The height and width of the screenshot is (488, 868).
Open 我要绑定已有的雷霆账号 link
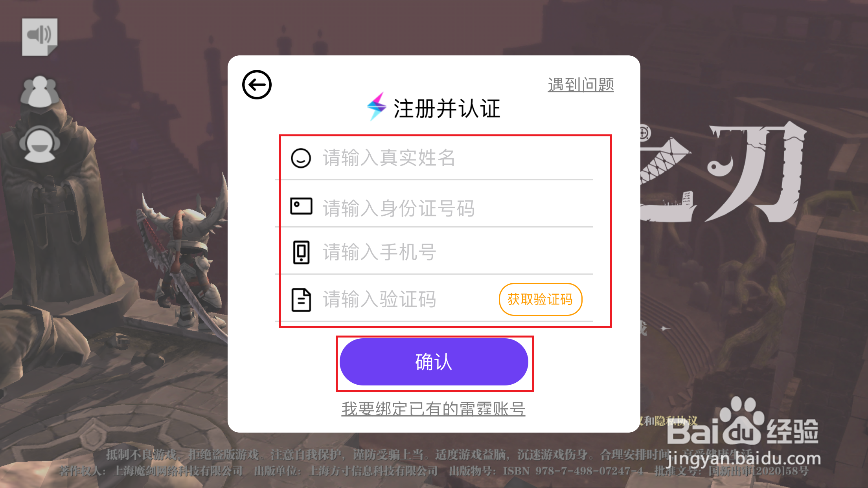pos(433,409)
